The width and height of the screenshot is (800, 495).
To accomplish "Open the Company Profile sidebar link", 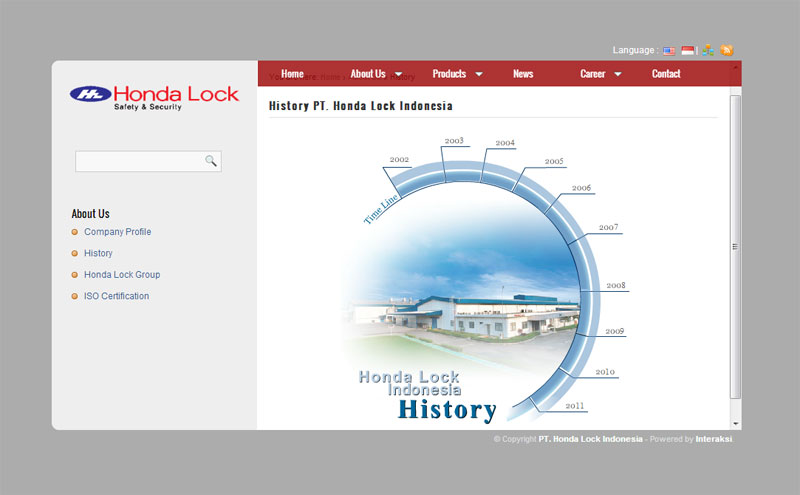I will pos(117,232).
